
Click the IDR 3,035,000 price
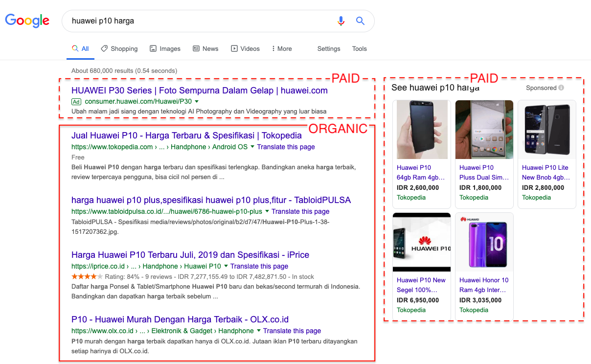pos(480,300)
